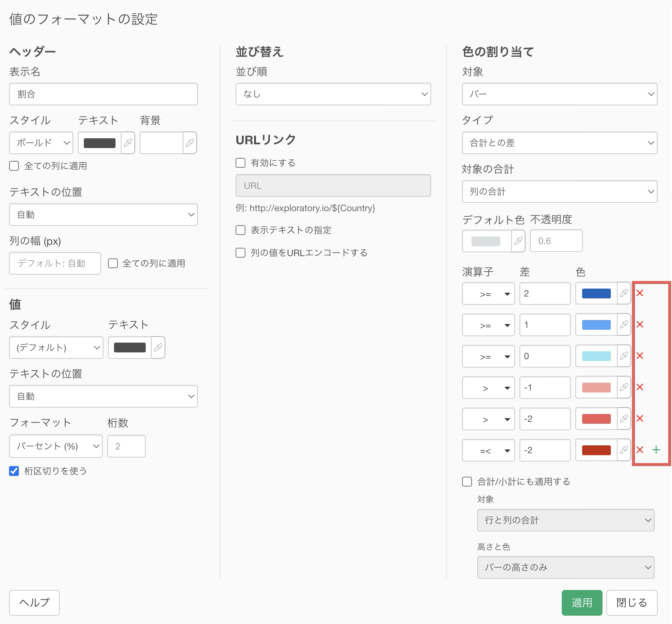Open eyedropper for header text color
This screenshot has height=624, width=672.
pyautogui.click(x=128, y=143)
